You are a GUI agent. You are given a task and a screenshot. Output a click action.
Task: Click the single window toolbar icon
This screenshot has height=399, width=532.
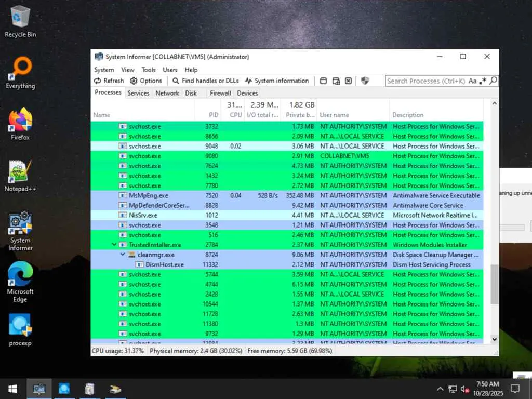click(323, 81)
